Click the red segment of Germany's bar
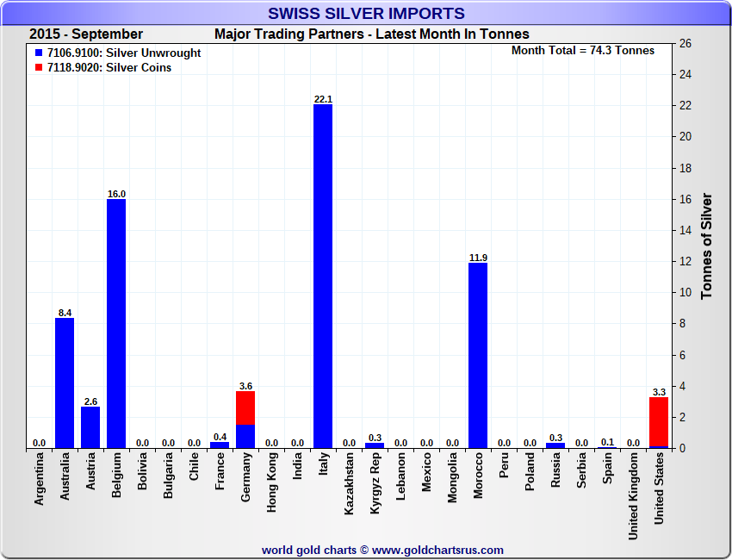This screenshot has height=560, width=732. [x=245, y=408]
